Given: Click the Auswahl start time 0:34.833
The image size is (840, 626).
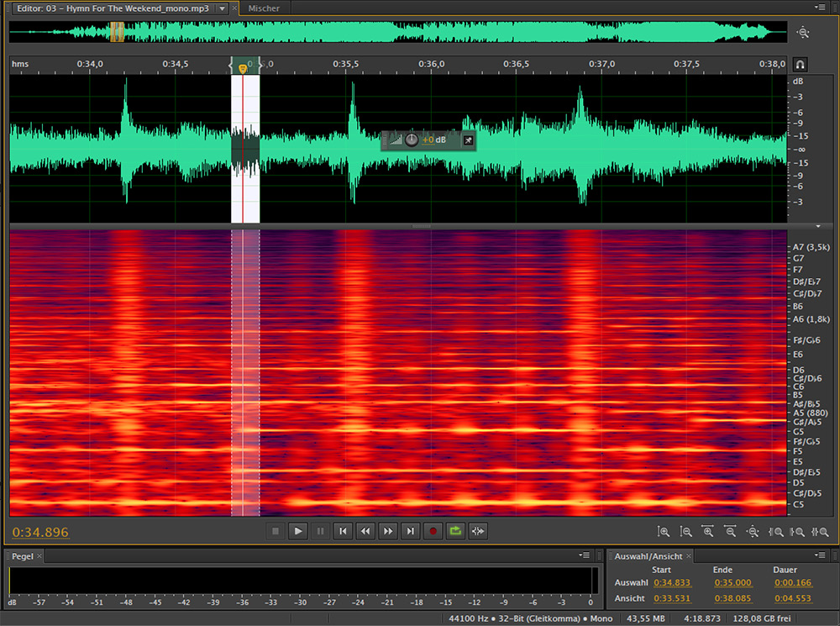Looking at the screenshot, I should tap(674, 582).
